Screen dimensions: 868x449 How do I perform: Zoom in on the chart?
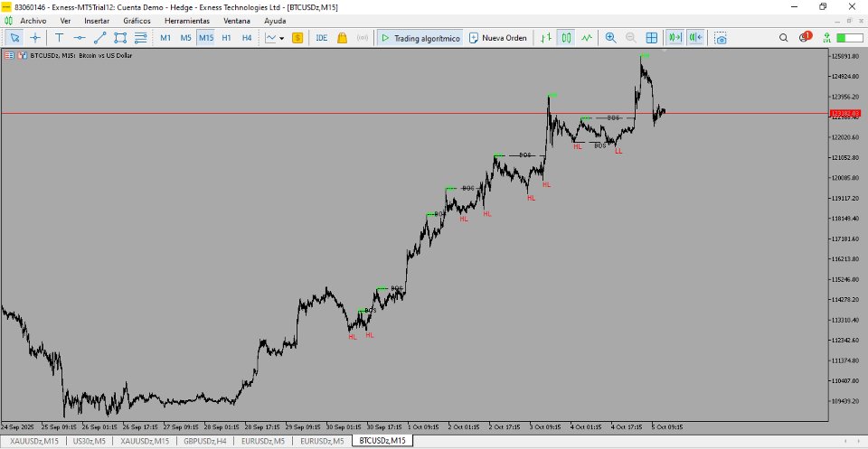[610, 38]
